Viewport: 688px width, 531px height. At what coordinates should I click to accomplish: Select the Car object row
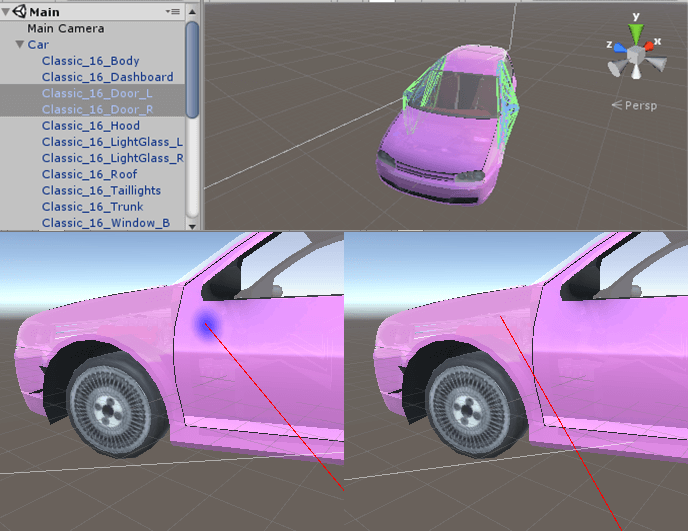point(92,45)
